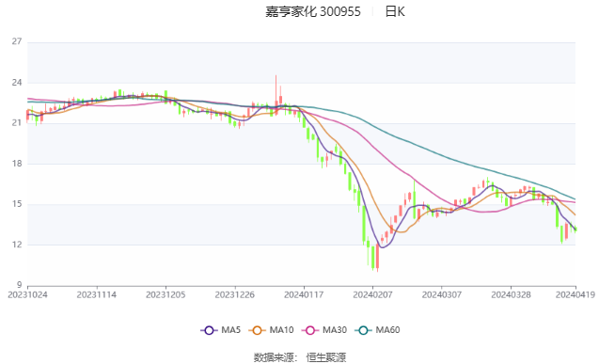Viewport: 599px width, 364px height.
Task: Toggle the MA60 legend entry
Action: point(377,330)
